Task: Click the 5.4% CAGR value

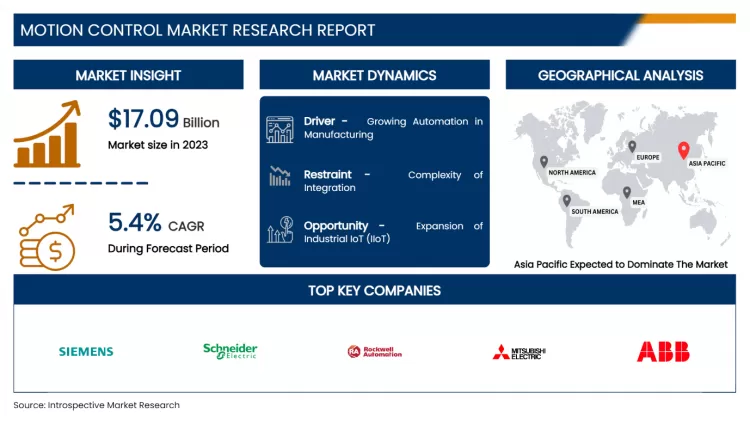Action: click(156, 222)
